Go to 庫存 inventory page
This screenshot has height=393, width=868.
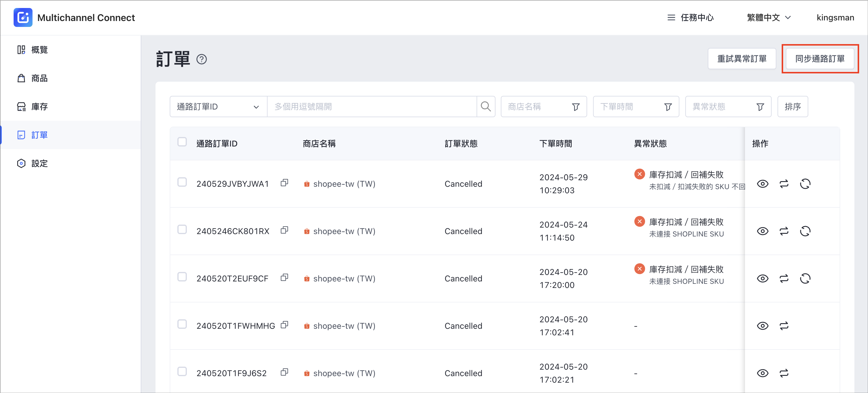70,107
